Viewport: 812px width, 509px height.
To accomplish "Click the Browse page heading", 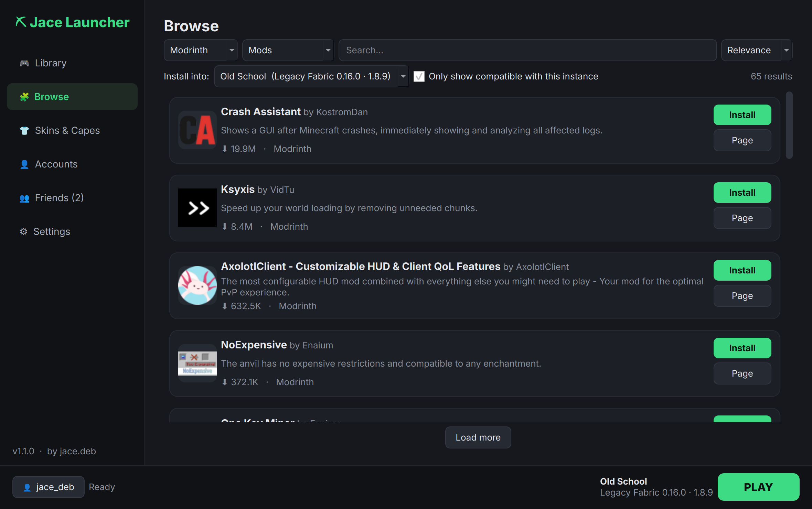I will coord(191,26).
